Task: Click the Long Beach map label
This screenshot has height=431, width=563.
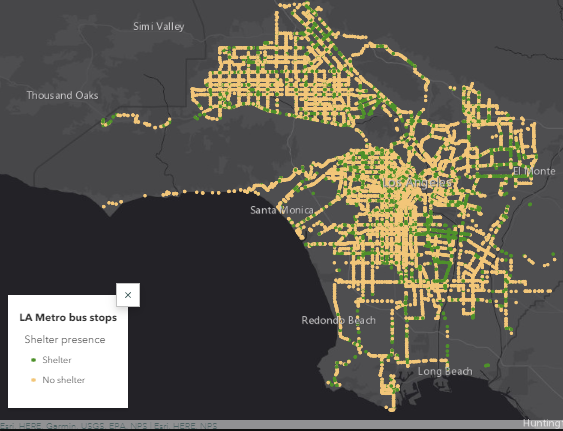Action: pyautogui.click(x=445, y=371)
